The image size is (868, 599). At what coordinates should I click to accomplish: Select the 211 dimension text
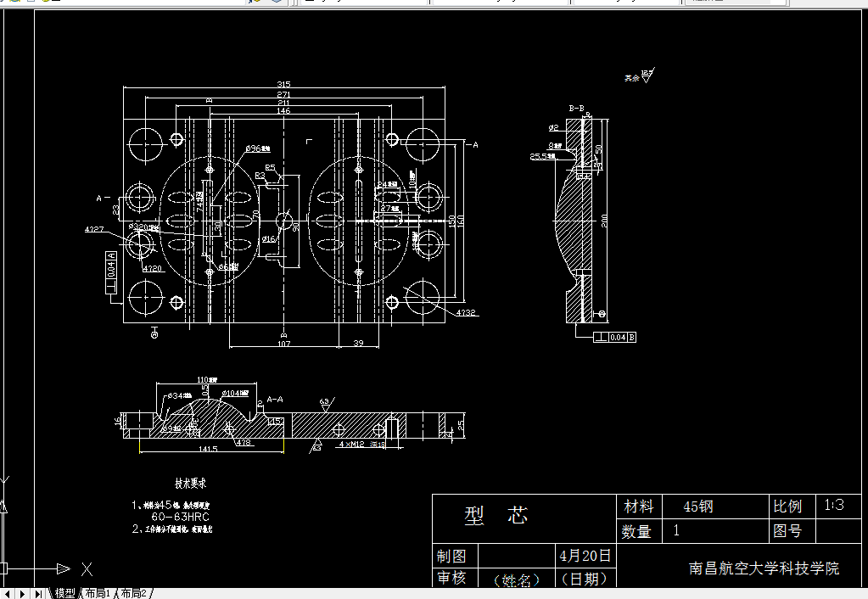point(283,103)
